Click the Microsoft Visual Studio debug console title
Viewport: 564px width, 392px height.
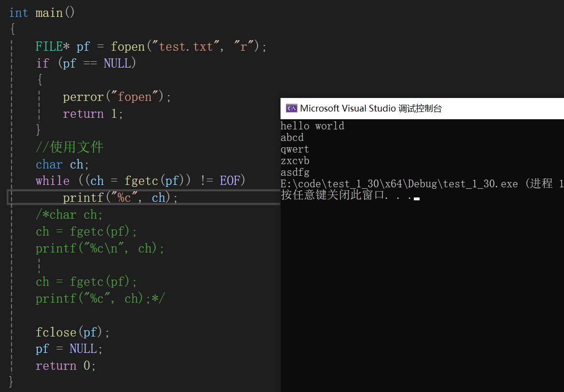coord(370,109)
